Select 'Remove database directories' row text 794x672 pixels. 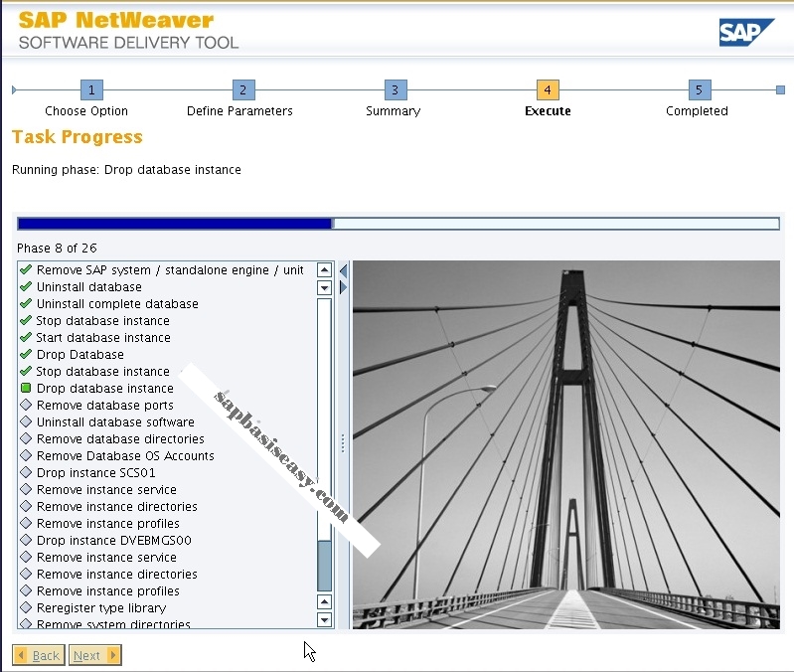[120, 438]
